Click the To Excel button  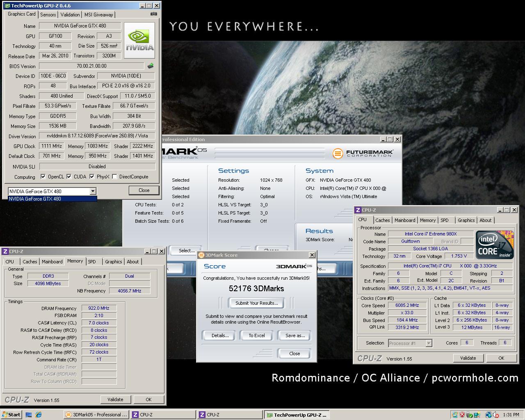point(256,336)
